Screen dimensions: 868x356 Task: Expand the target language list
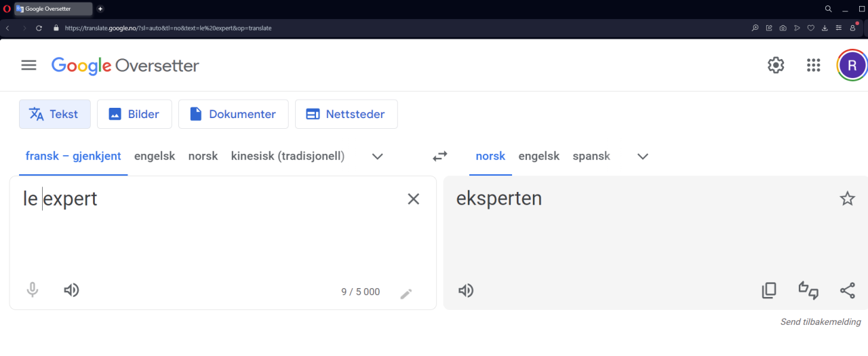[x=643, y=156]
